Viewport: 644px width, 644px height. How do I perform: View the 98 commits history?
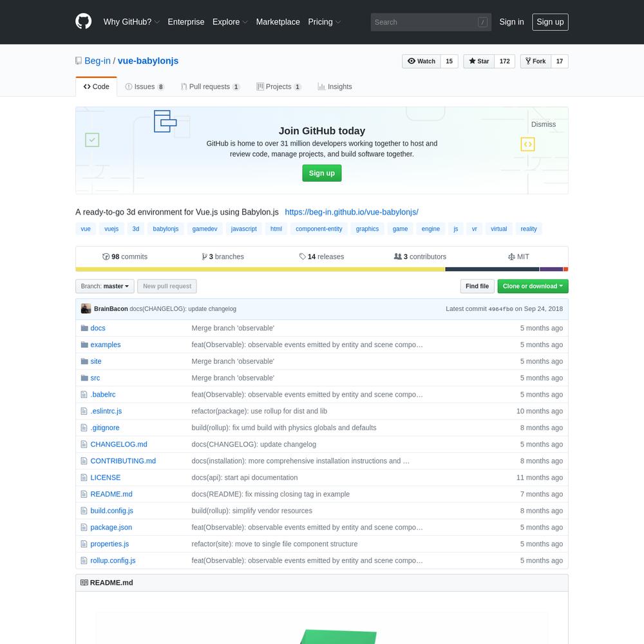[x=125, y=257]
